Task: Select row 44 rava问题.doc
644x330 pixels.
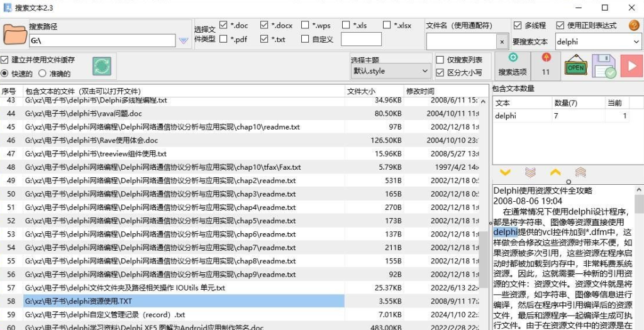Action: coord(240,113)
